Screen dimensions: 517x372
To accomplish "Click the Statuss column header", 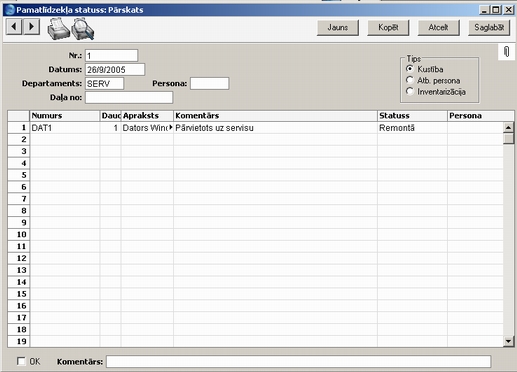I will click(x=412, y=116).
